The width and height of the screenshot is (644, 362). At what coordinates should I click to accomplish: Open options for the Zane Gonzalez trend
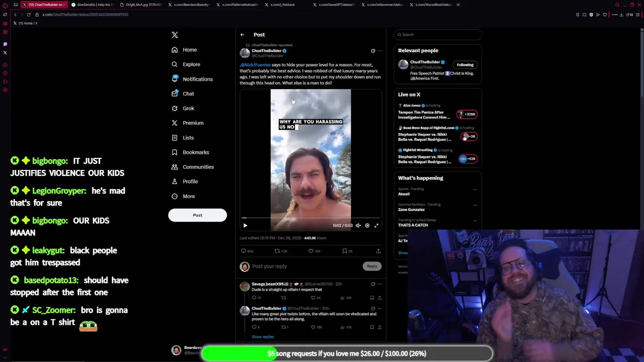click(x=475, y=205)
